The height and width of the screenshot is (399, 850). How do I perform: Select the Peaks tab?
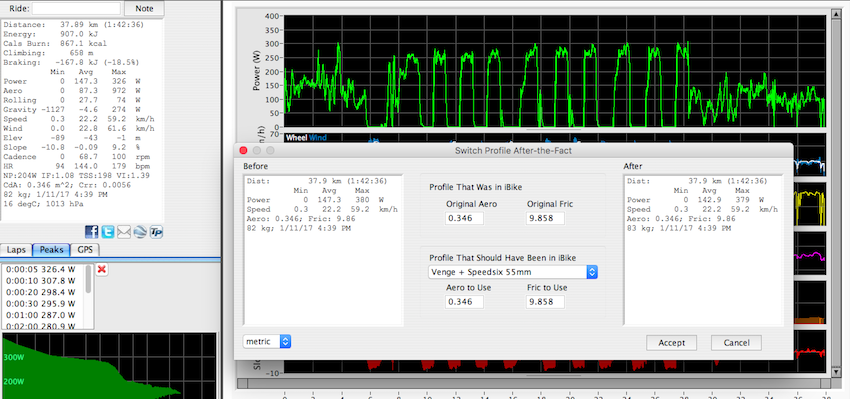click(51, 250)
